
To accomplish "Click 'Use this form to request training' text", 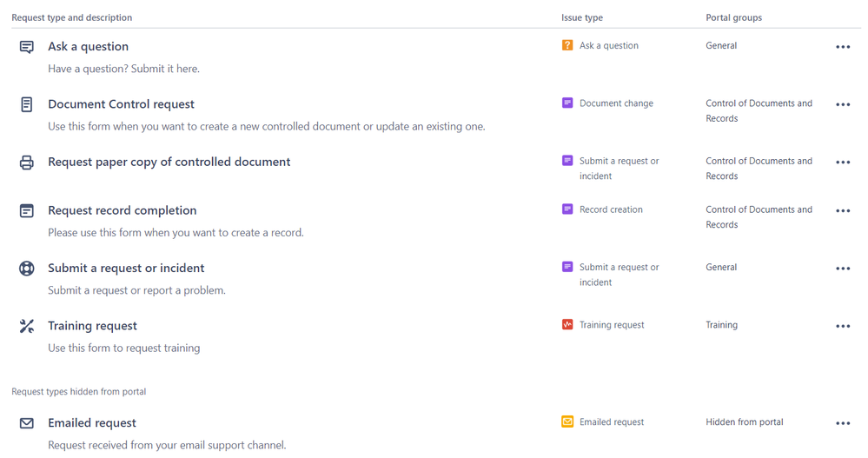I will (124, 348).
